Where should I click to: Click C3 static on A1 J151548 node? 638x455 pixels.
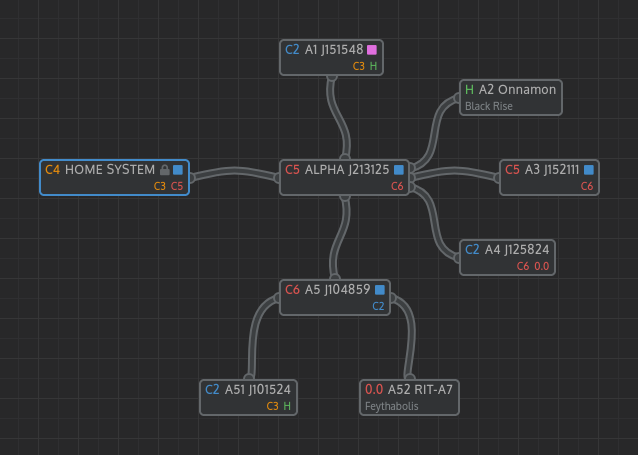[x=358, y=66]
